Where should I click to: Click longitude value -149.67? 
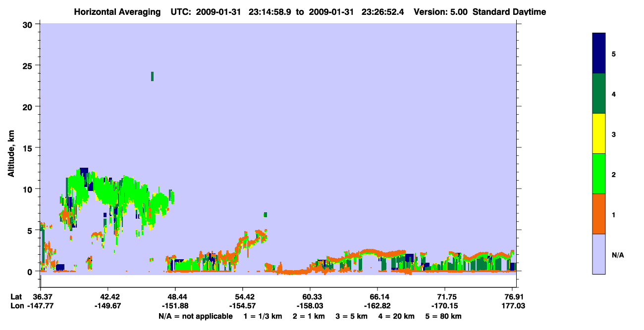(x=107, y=306)
